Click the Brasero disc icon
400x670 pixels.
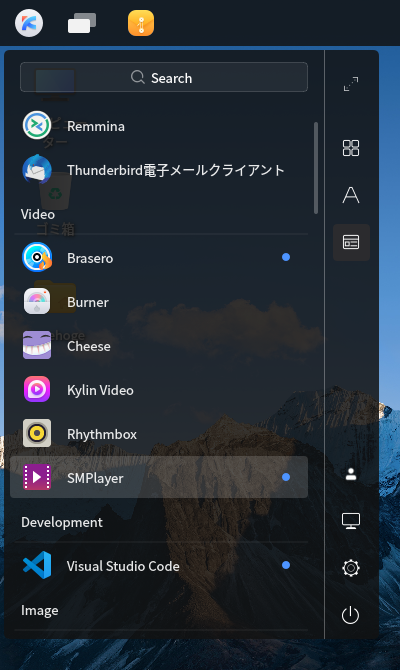click(37, 258)
